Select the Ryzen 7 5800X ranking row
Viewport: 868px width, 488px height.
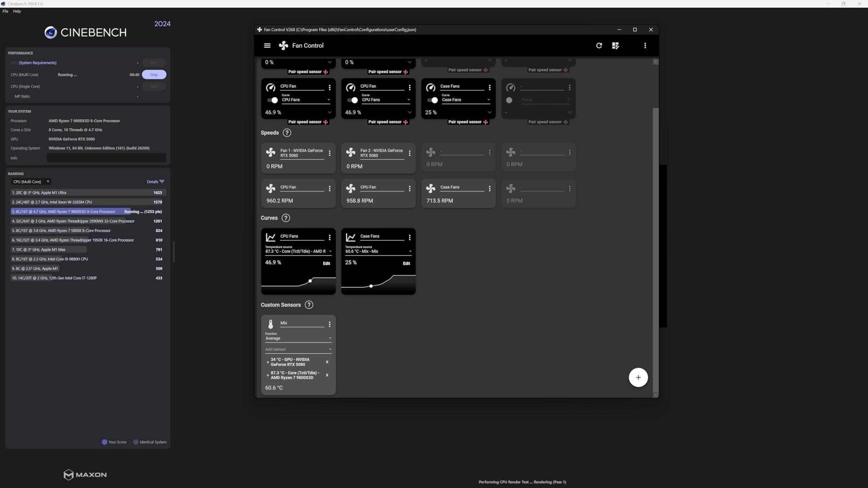tap(88, 231)
